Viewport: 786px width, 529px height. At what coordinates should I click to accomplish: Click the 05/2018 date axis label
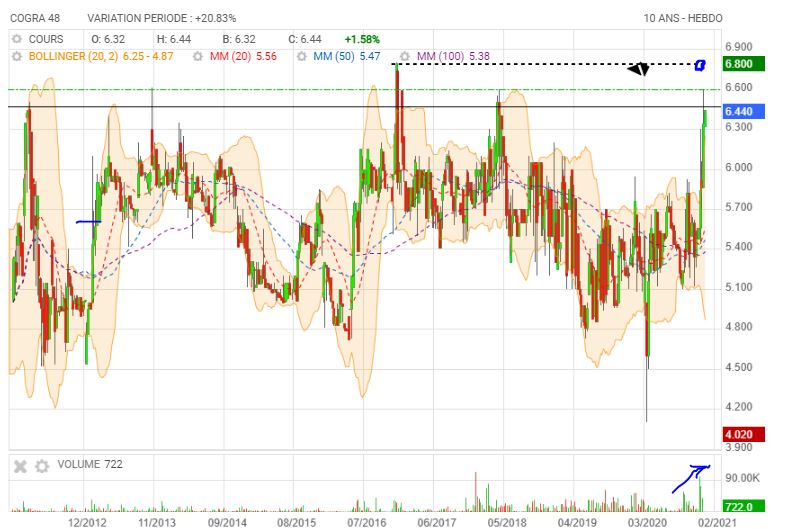(x=507, y=522)
